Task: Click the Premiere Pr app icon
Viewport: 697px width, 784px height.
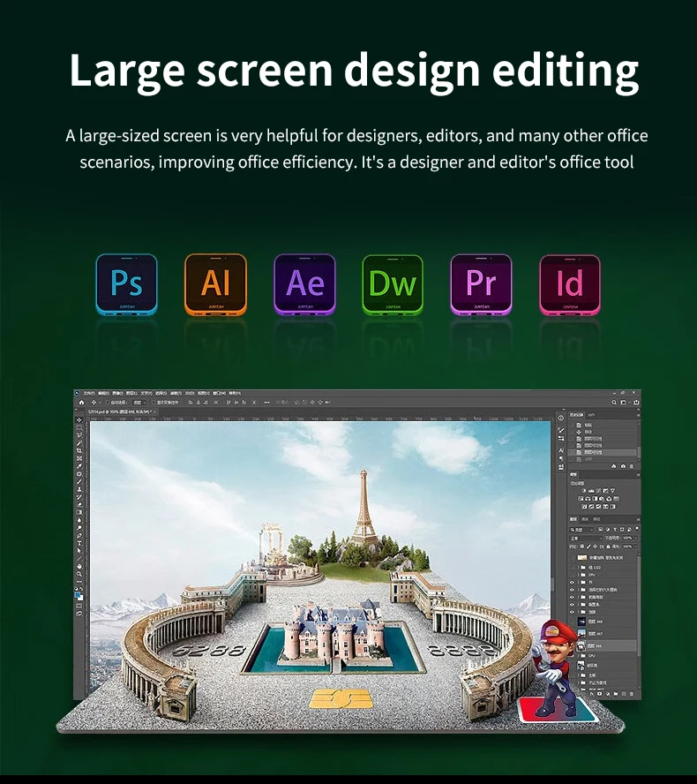Action: pos(481,284)
